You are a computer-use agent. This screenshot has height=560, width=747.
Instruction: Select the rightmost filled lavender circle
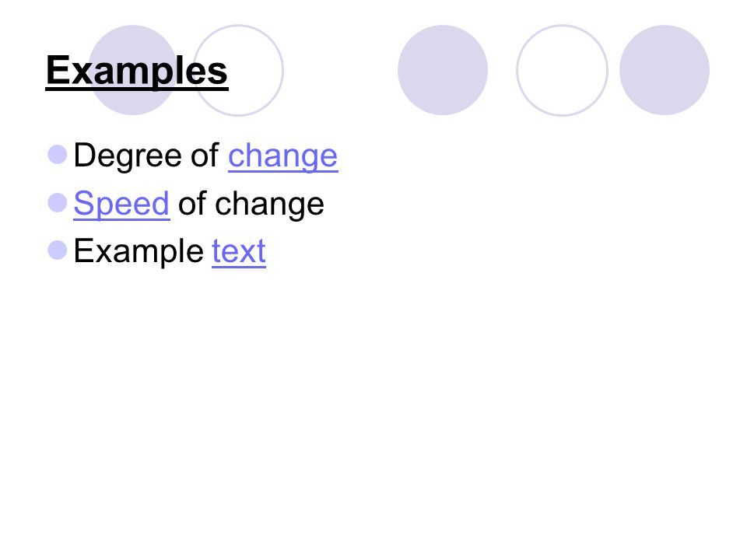(665, 70)
